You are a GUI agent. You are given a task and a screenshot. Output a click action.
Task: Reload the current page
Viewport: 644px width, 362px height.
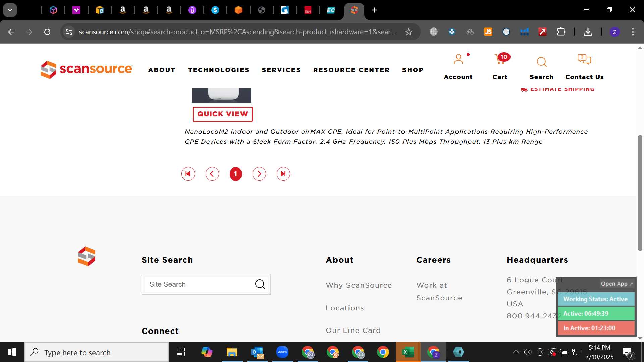click(47, 32)
